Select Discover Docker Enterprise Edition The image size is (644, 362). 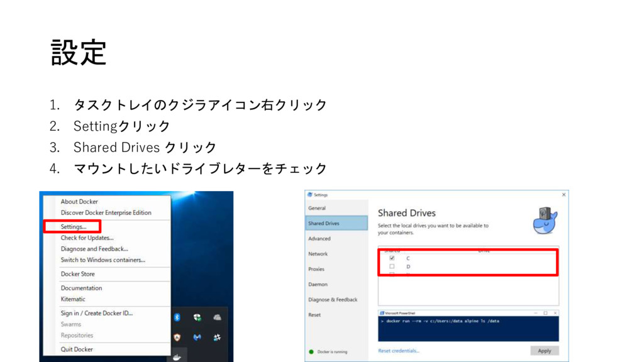click(106, 212)
